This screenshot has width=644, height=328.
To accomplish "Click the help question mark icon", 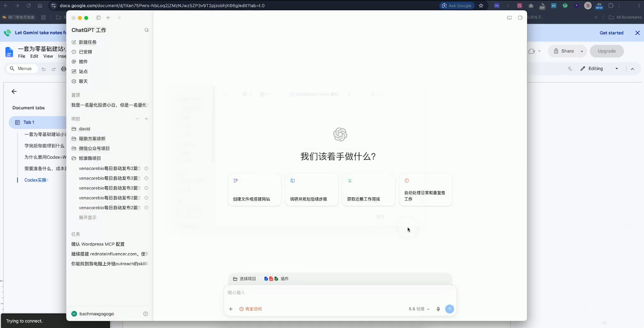I will click(146, 314).
